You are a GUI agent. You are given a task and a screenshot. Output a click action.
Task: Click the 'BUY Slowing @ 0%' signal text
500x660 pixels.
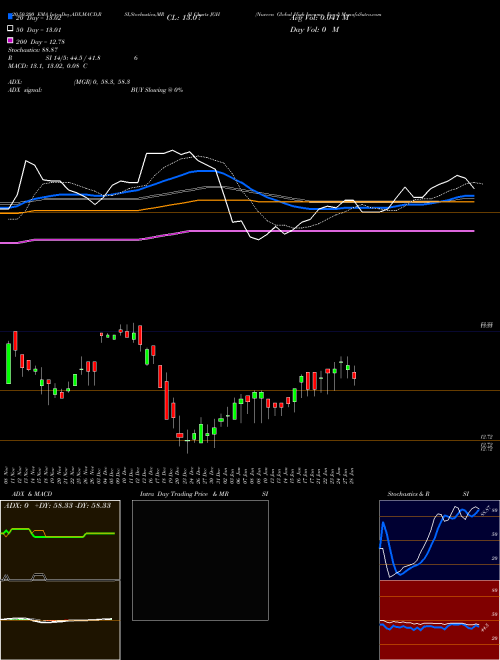point(157,90)
